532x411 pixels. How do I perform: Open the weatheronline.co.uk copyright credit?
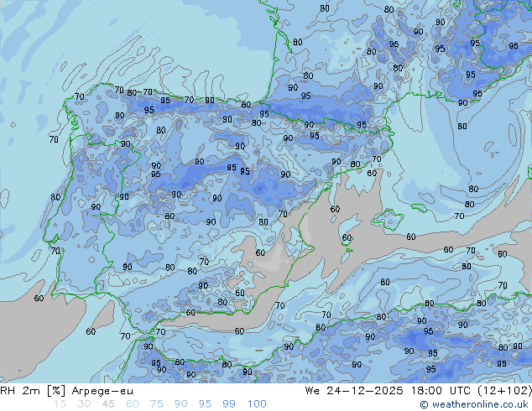[x=473, y=404]
